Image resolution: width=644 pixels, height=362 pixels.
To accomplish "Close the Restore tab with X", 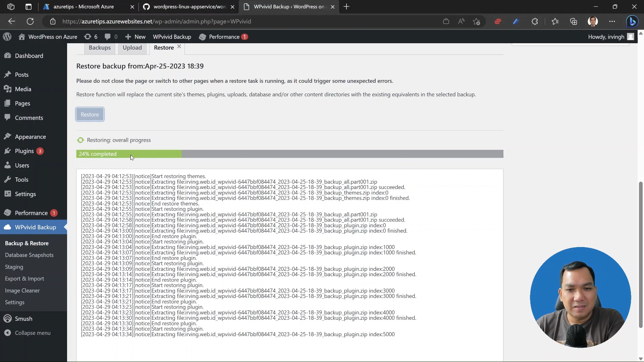I will pyautogui.click(x=179, y=47).
